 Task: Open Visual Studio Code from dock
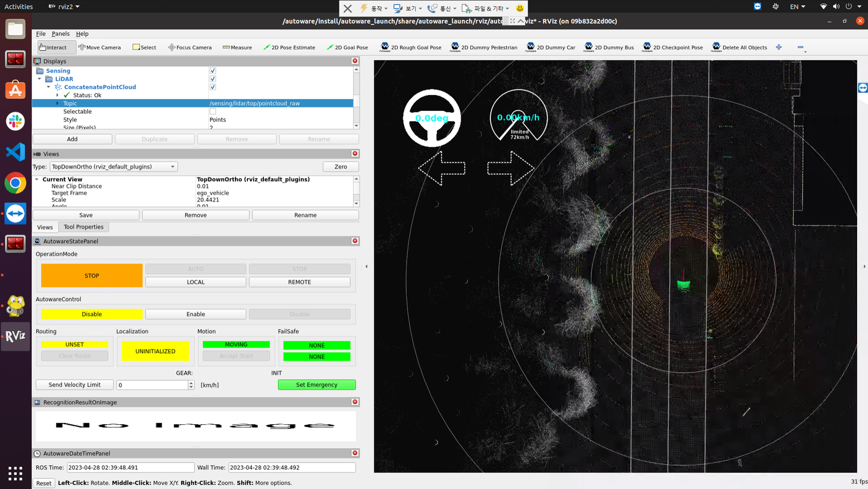15,152
